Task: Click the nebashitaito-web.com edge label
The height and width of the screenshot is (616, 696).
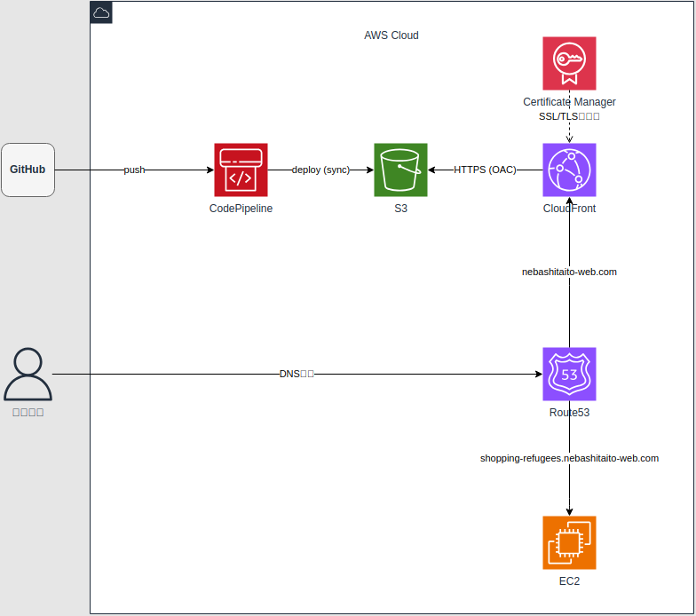Action: click(569, 272)
